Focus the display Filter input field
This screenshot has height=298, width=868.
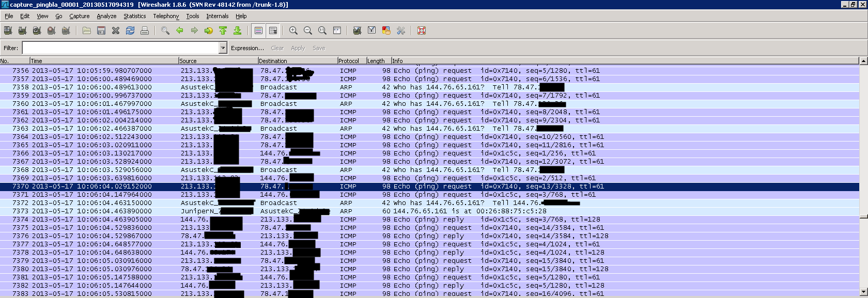(121, 48)
